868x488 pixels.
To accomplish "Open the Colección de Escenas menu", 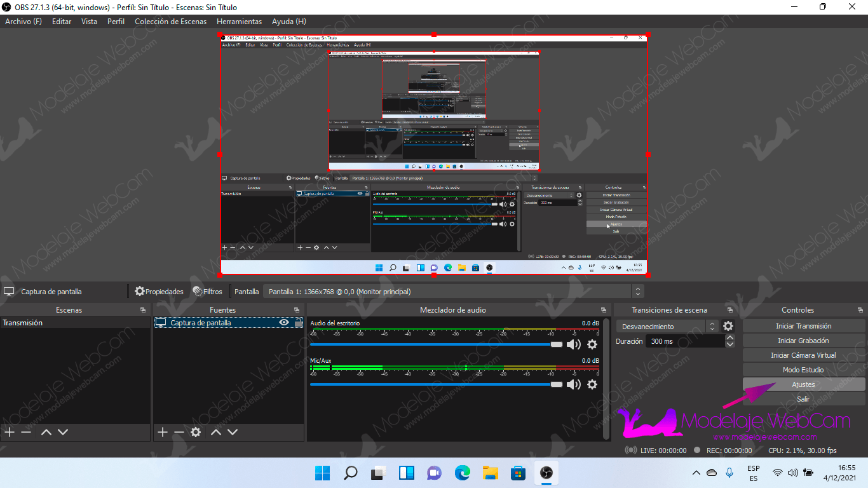I will [x=170, y=22].
